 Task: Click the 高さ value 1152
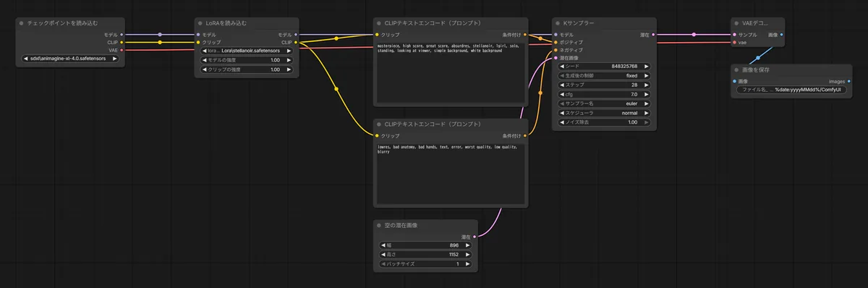[x=453, y=255]
